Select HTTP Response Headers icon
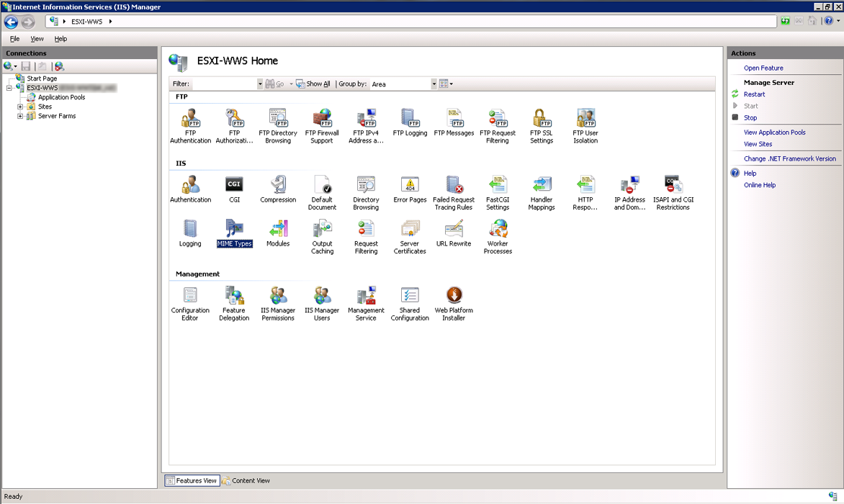 [x=585, y=192]
